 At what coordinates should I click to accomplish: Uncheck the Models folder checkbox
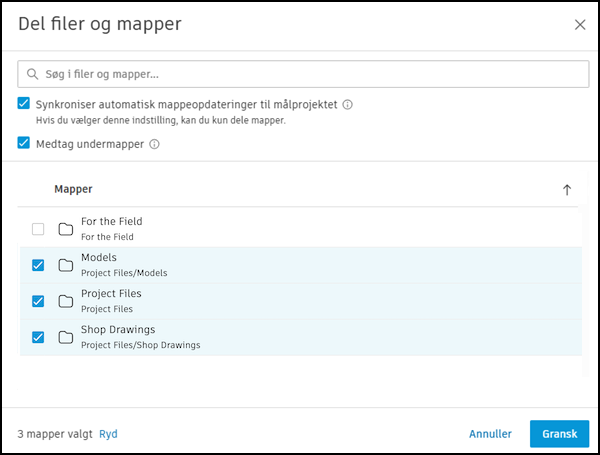38,265
